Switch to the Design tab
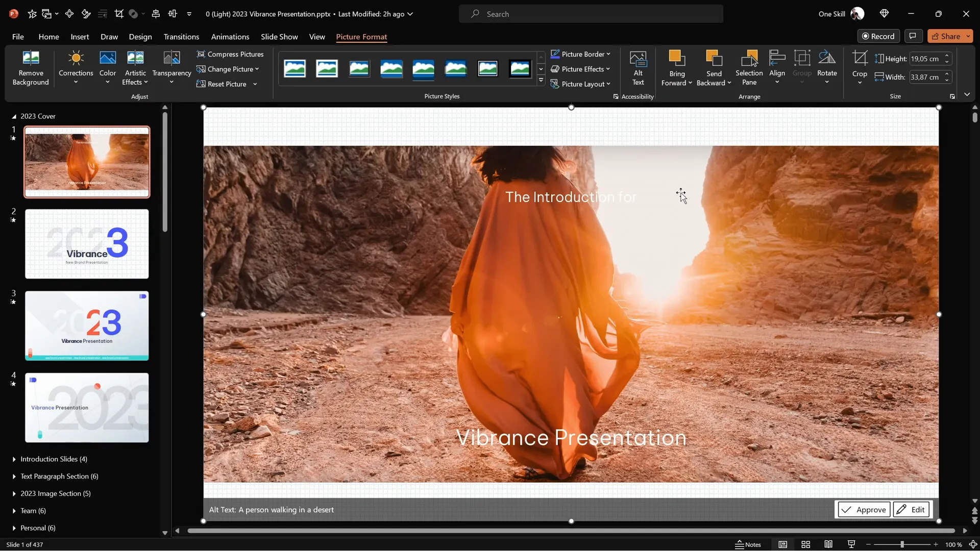 pos(140,37)
